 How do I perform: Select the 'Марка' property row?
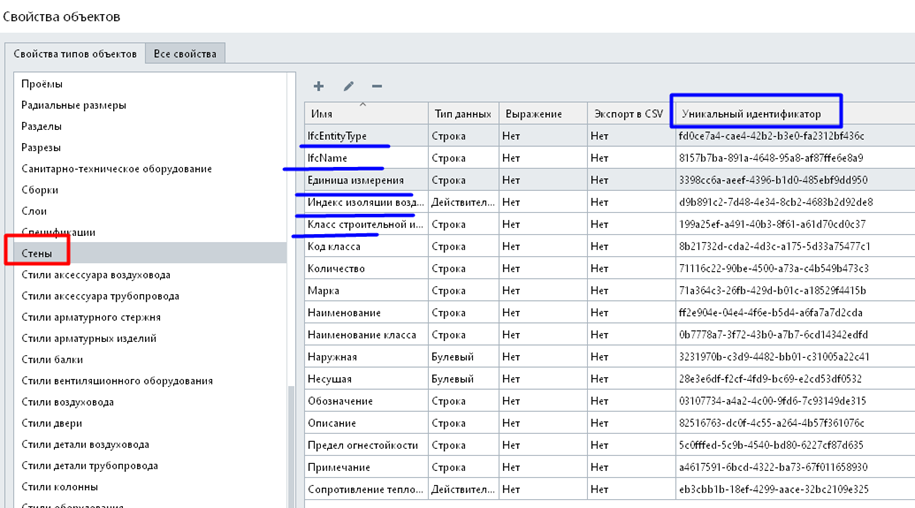point(610,290)
